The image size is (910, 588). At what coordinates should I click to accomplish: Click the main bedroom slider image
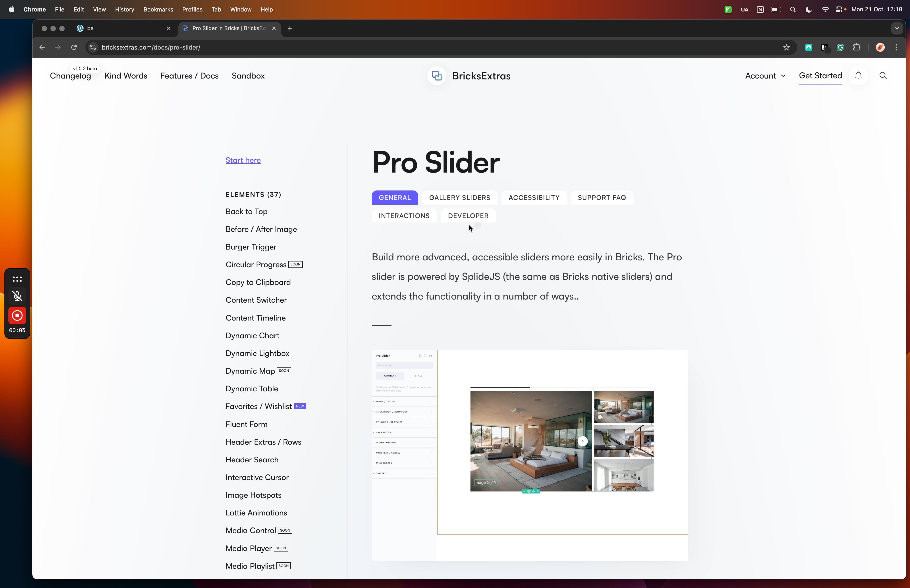point(531,441)
